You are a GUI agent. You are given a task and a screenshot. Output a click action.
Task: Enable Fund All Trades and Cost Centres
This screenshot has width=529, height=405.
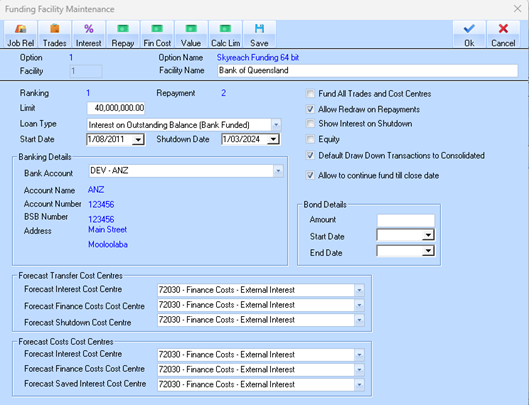coord(310,93)
